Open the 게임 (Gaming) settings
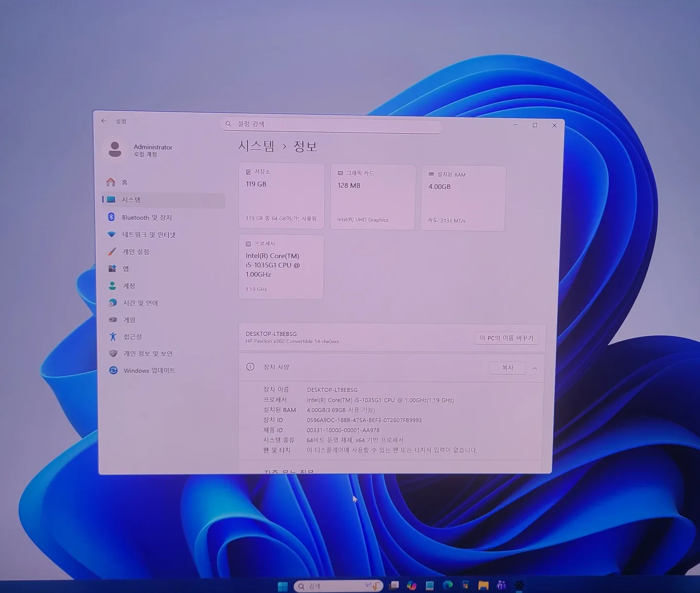 [x=129, y=320]
